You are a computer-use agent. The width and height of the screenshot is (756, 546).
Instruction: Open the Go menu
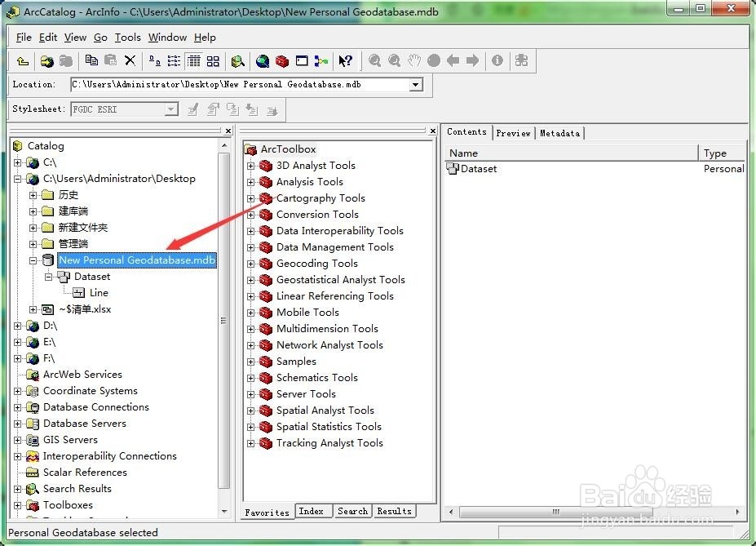pos(100,38)
